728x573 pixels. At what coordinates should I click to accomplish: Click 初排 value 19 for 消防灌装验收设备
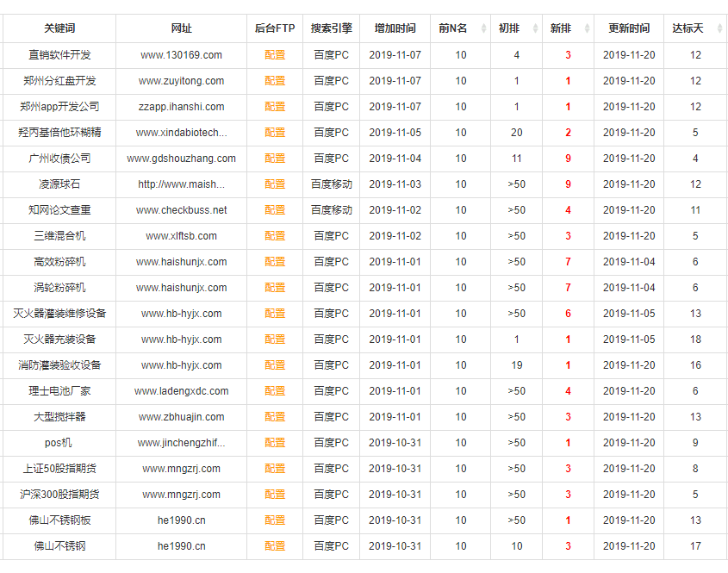point(516,365)
